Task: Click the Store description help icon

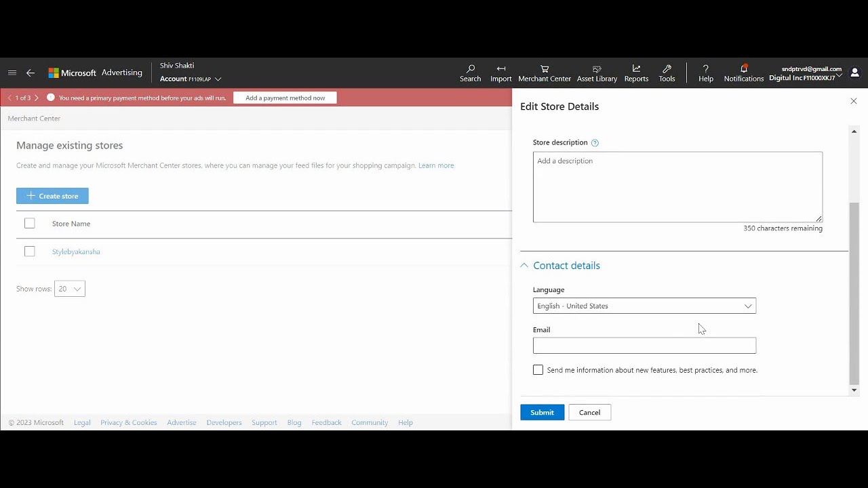Action: click(595, 143)
